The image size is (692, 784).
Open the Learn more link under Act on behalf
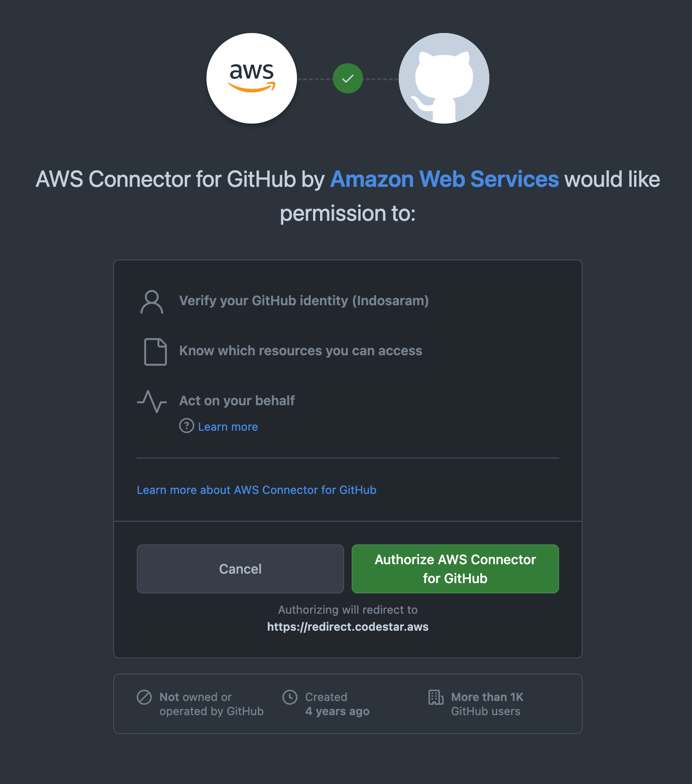tap(228, 427)
